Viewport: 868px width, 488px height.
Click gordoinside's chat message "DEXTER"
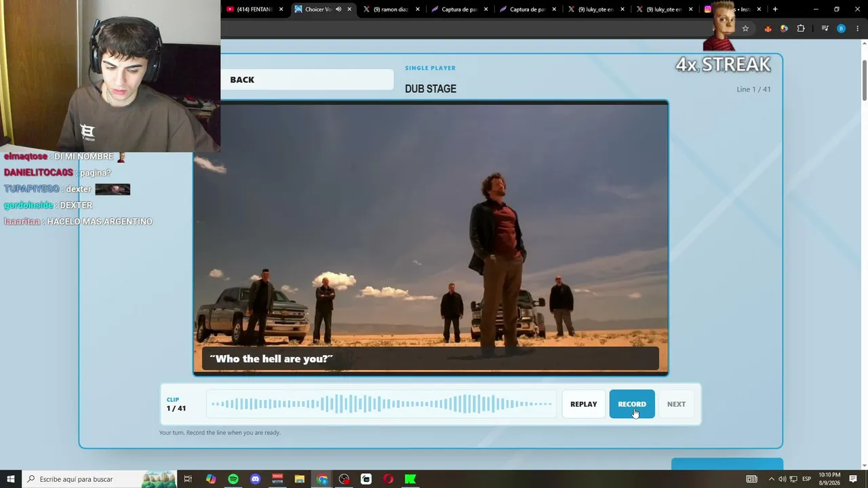pyautogui.click(x=75, y=205)
